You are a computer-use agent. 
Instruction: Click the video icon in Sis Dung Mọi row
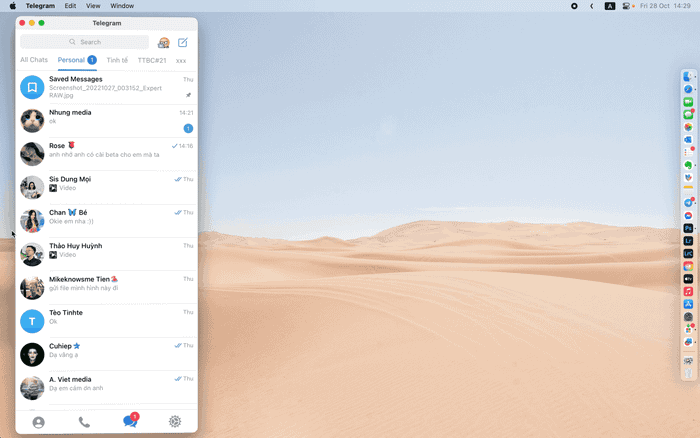coord(53,188)
